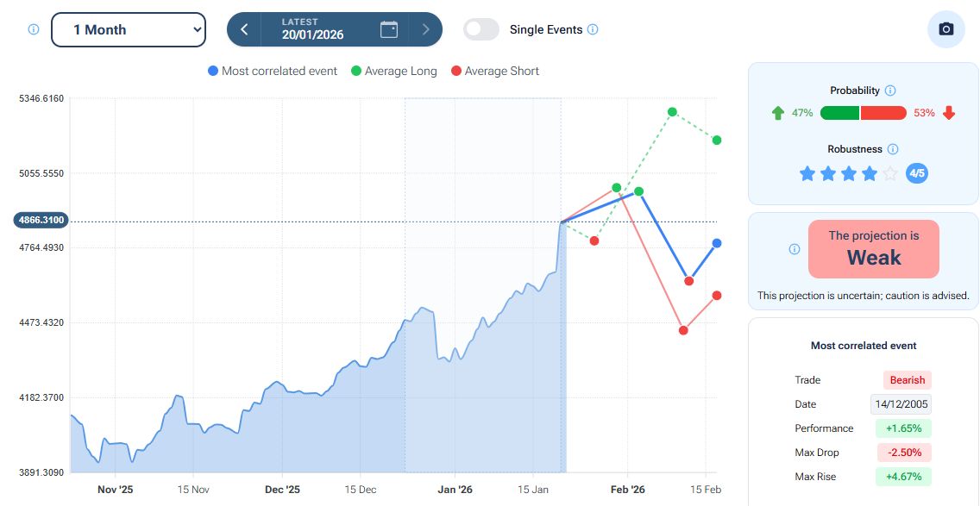
Task: Click info icon beside Weak projection box
Action: tap(795, 249)
